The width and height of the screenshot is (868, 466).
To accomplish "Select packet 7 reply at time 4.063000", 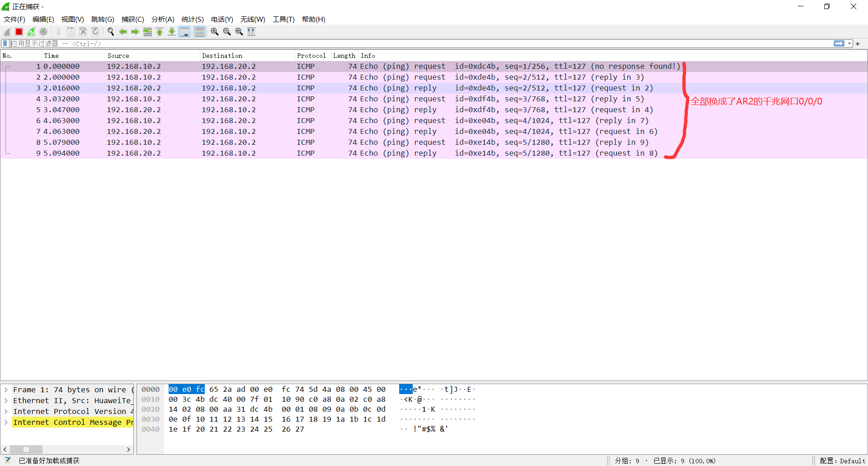I will 434,132.
